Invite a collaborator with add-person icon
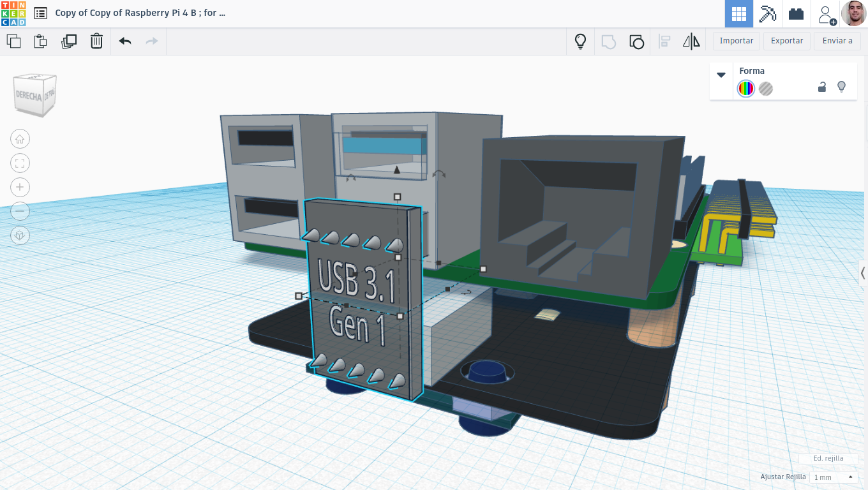The height and width of the screenshot is (490, 868). pos(827,14)
